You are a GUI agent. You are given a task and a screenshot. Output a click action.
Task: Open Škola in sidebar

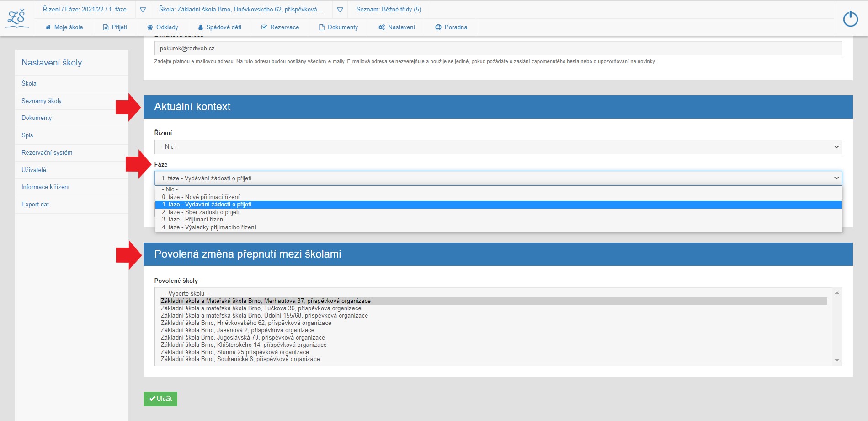click(x=29, y=84)
